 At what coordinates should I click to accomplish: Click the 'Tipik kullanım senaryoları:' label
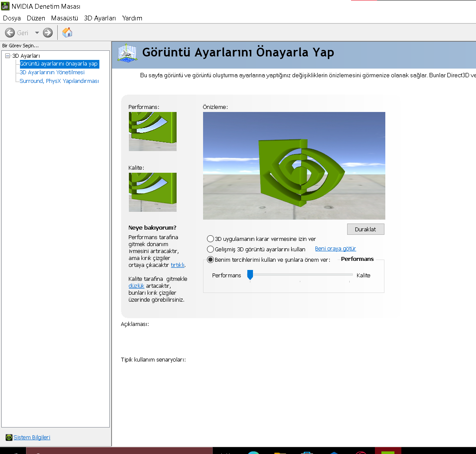pos(153,359)
